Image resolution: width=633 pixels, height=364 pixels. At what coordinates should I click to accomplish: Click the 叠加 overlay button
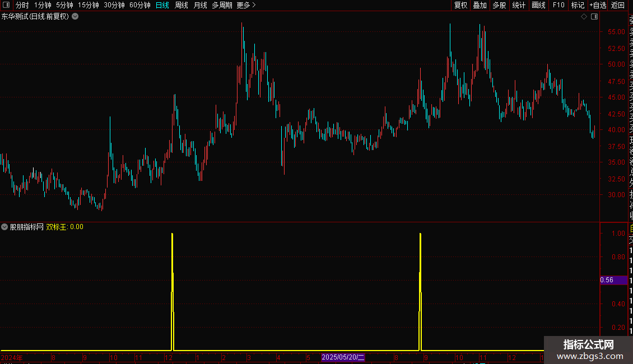click(480, 5)
